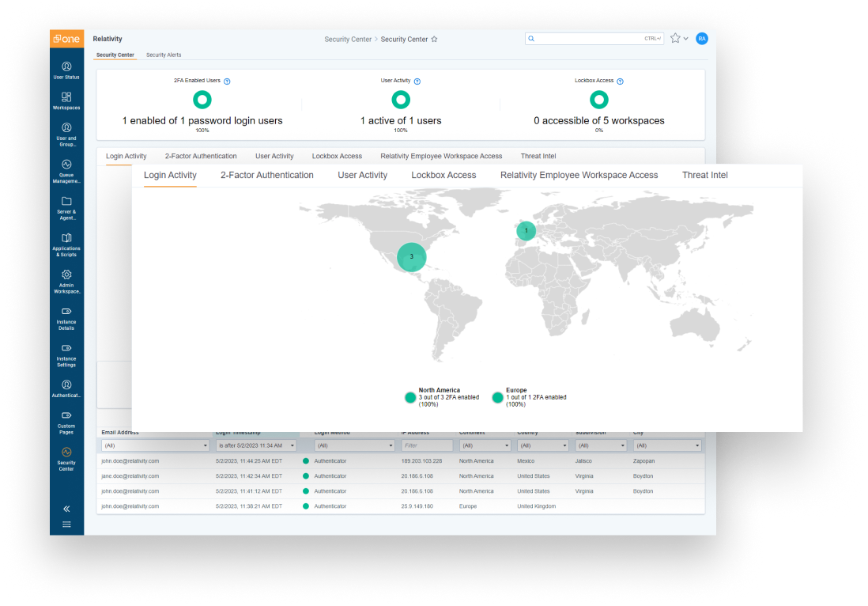Click the Europe cluster marker on map
This screenshot has width=868, height=606.
pyautogui.click(x=526, y=231)
